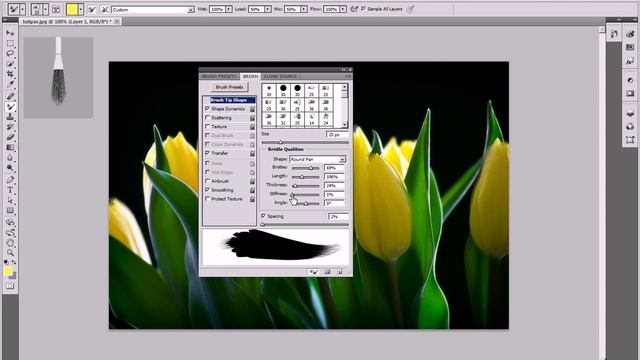Enable the Texture checkbox
This screenshot has height=360, width=640.
tap(207, 127)
